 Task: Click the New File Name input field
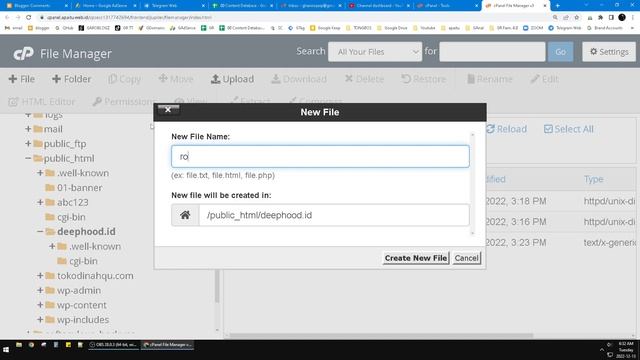[320, 156]
